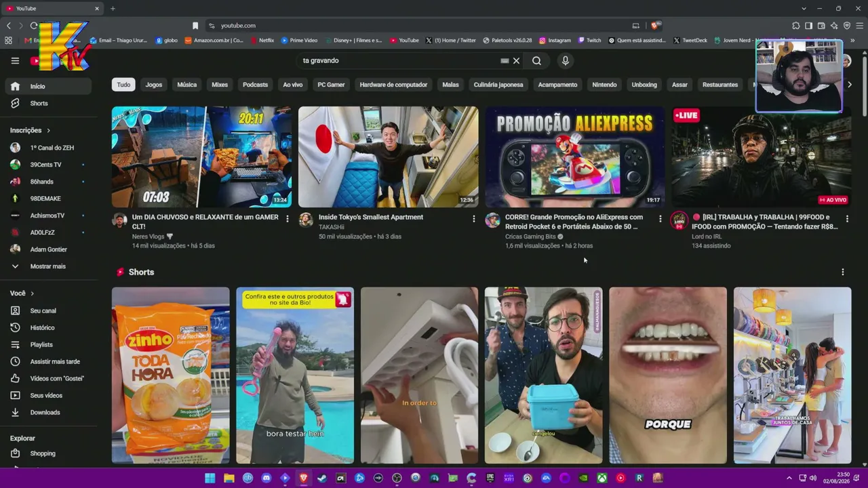Focus the YouTube search box
This screenshot has height=488, width=868.
tap(400, 60)
